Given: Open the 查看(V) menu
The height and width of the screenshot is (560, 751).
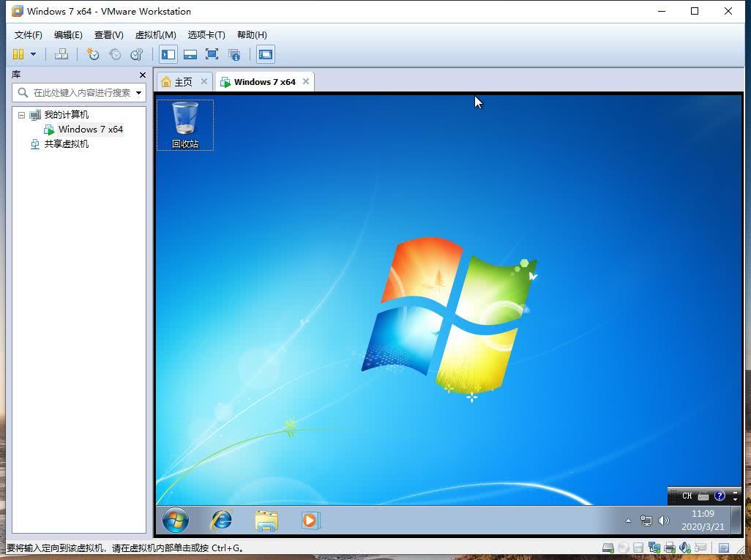Looking at the screenshot, I should point(109,35).
